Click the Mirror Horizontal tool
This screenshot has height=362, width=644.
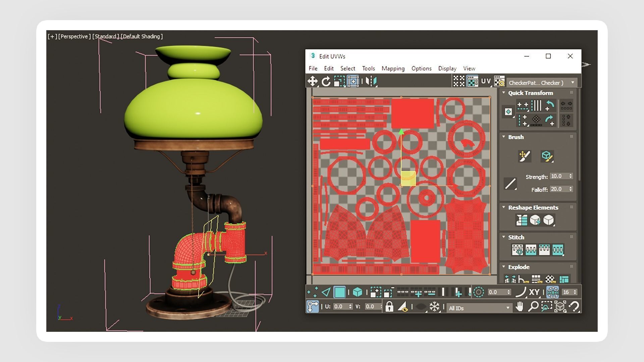371,81
